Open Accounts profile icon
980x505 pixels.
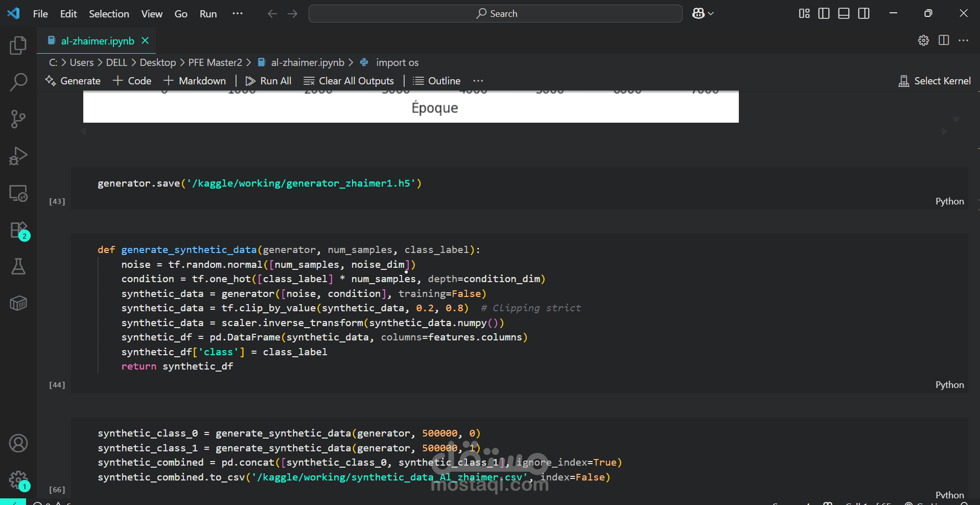(x=18, y=443)
